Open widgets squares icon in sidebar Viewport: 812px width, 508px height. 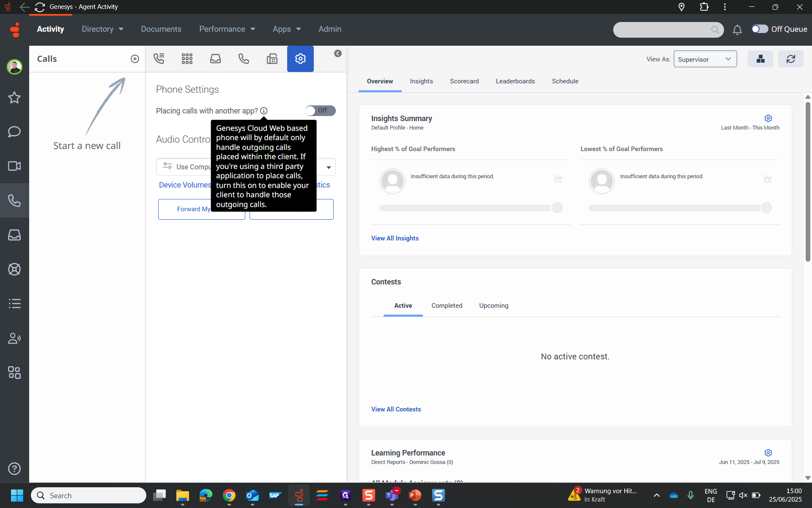tap(14, 373)
